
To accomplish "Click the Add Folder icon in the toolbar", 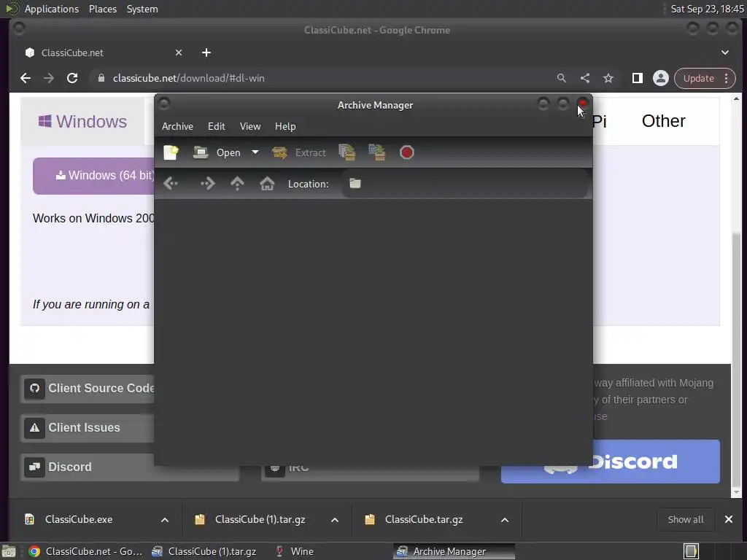I will (x=377, y=152).
